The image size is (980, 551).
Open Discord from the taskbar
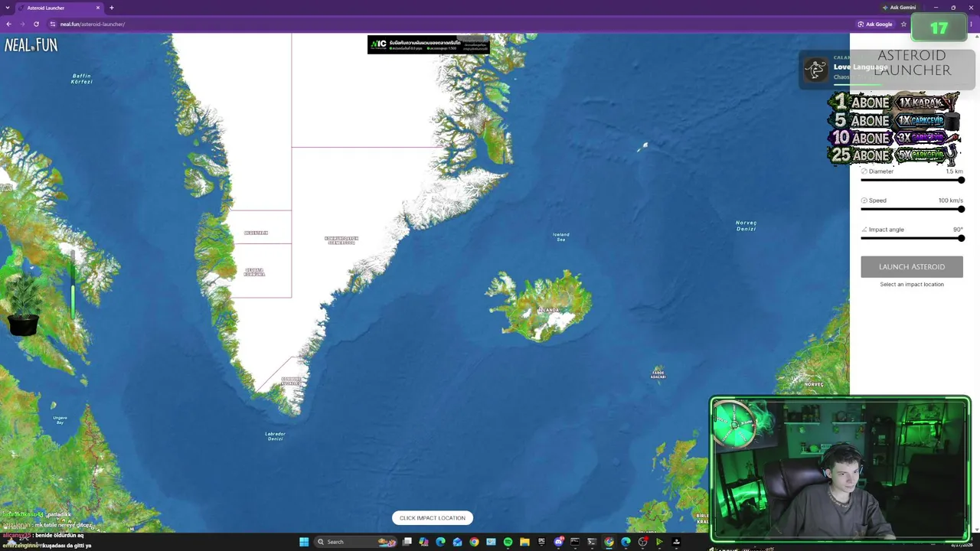tap(558, 542)
